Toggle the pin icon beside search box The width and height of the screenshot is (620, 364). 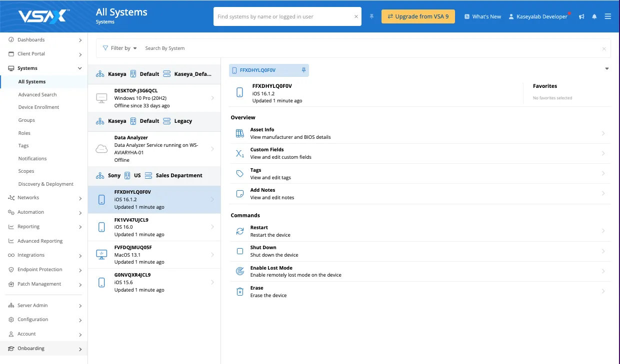[x=371, y=16]
